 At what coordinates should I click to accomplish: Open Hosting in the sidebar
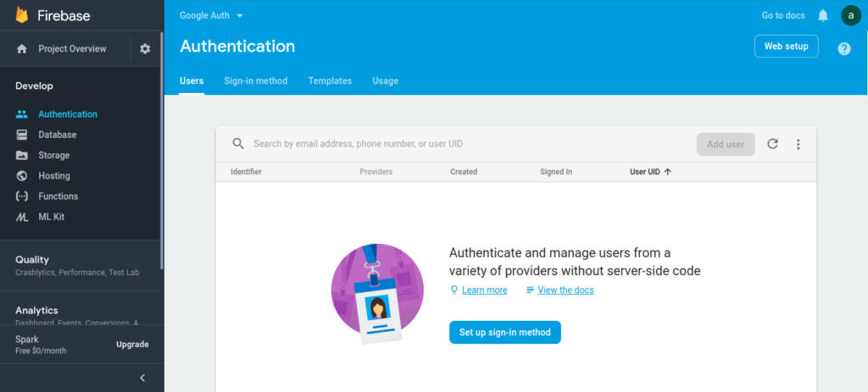point(54,176)
